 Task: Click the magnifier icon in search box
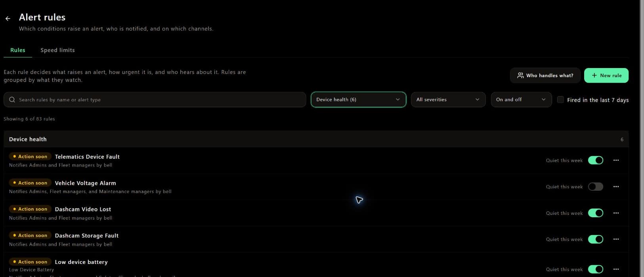point(12,100)
